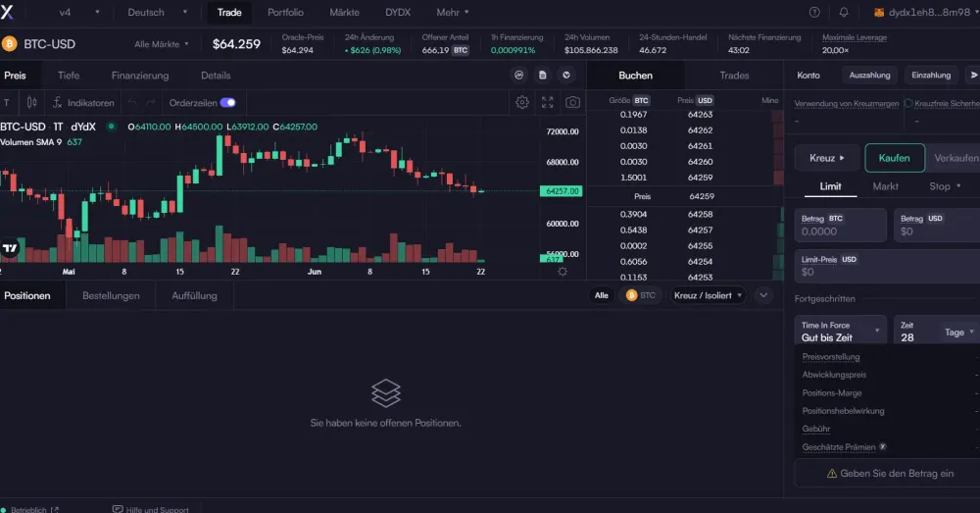
Task: Redo last chart action
Action: click(x=150, y=103)
